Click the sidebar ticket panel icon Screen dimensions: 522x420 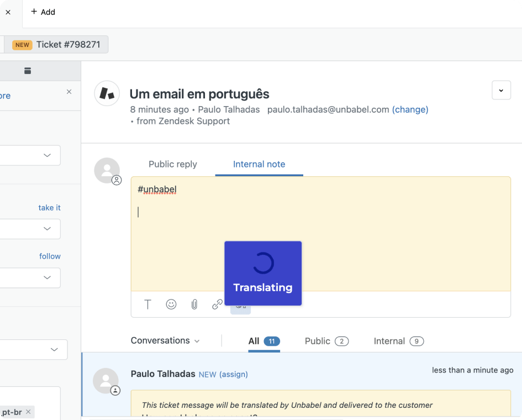click(28, 71)
